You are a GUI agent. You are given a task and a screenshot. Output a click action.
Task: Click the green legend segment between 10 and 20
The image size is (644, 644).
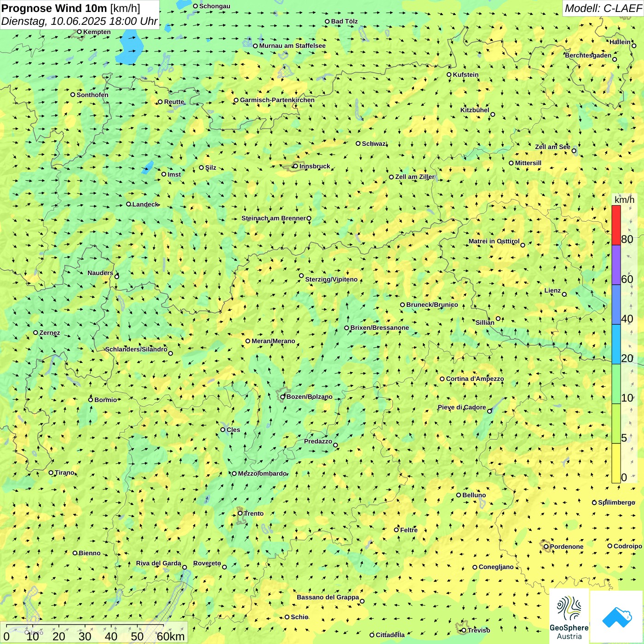click(616, 384)
